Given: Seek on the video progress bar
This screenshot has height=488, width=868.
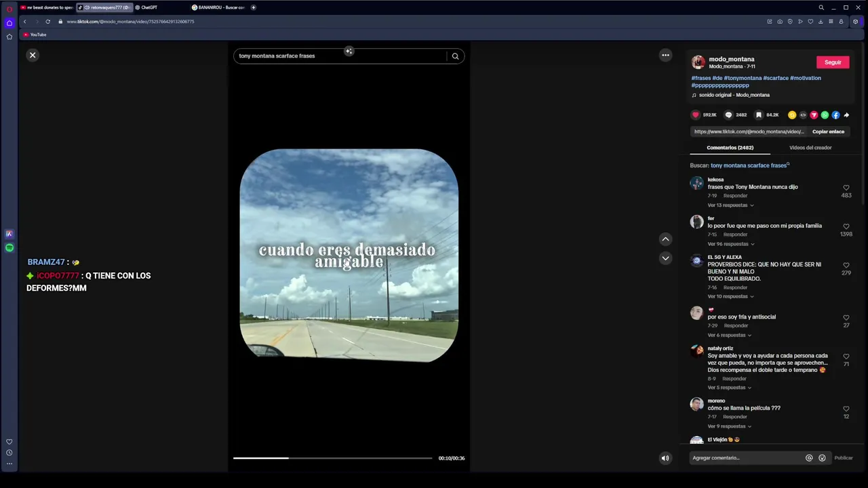Looking at the screenshot, I should click(x=332, y=458).
